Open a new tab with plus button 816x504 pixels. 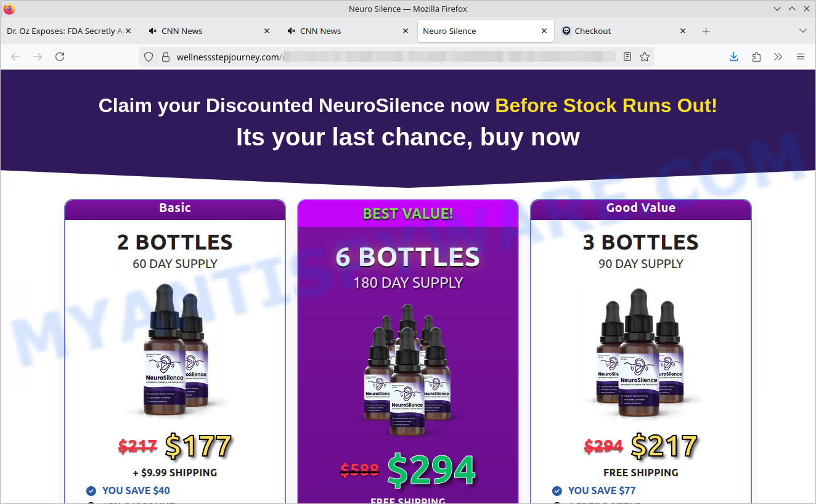tap(706, 31)
